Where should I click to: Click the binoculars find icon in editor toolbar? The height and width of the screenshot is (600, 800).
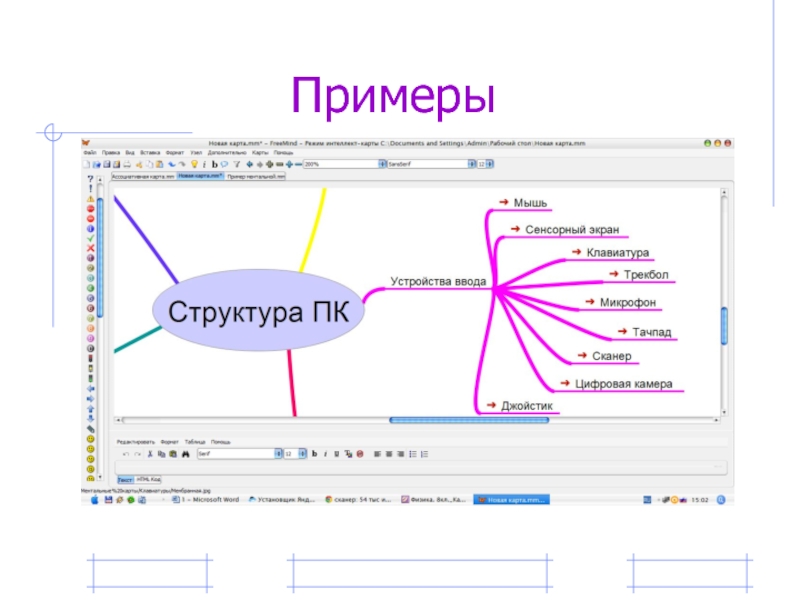[185, 454]
